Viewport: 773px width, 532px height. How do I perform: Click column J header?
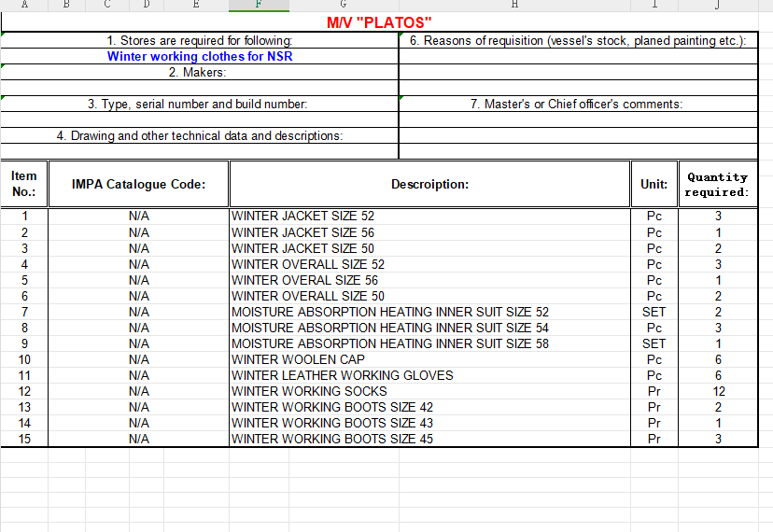718,5
